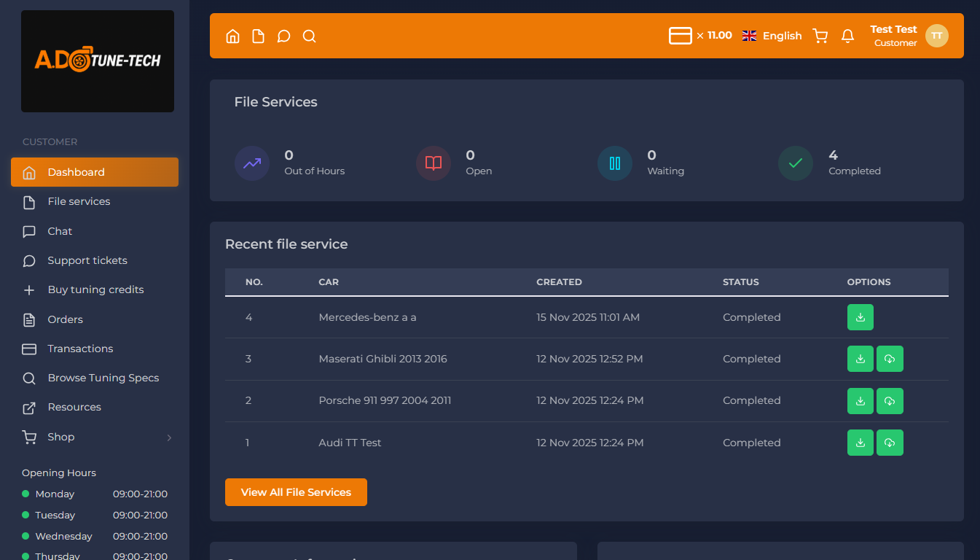The height and width of the screenshot is (560, 980).
Task: Open chat bubble icon in header
Action: (283, 36)
